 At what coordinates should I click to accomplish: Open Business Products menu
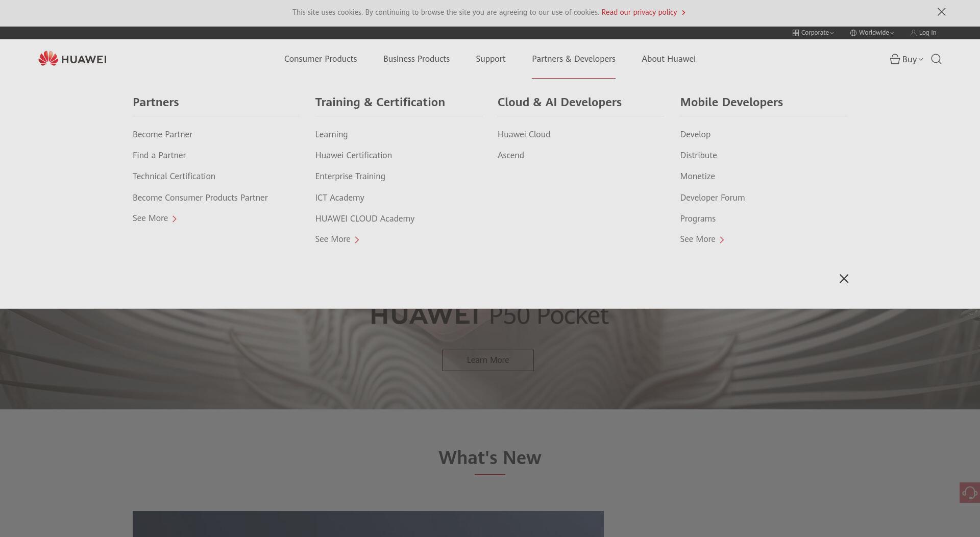416,59
